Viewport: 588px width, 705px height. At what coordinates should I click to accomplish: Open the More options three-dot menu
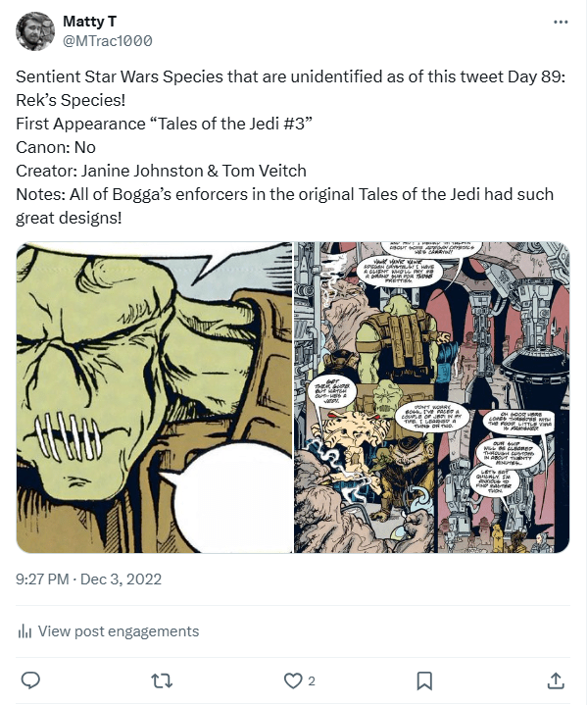point(560,22)
